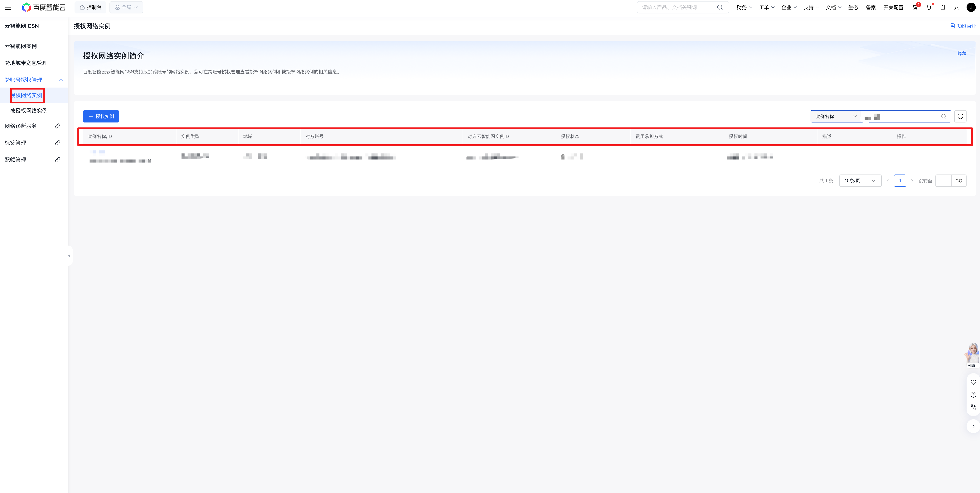Switch language with the EN icon
The image size is (980, 493).
[x=956, y=7]
